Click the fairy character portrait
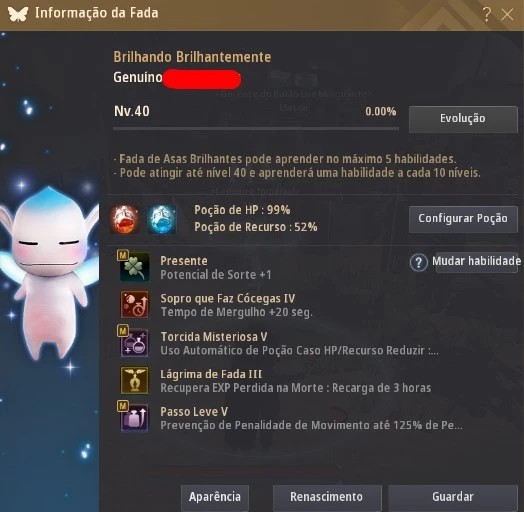The width and height of the screenshot is (524, 512). 49,272
